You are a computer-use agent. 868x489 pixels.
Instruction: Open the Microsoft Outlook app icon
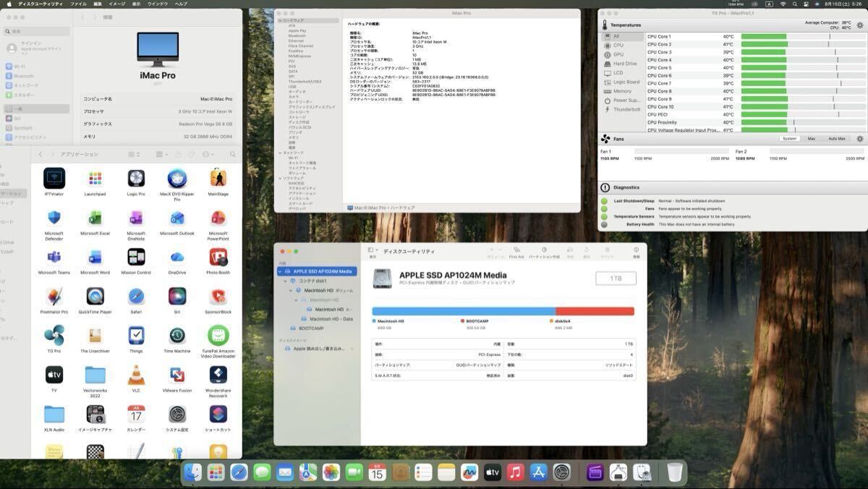[177, 218]
